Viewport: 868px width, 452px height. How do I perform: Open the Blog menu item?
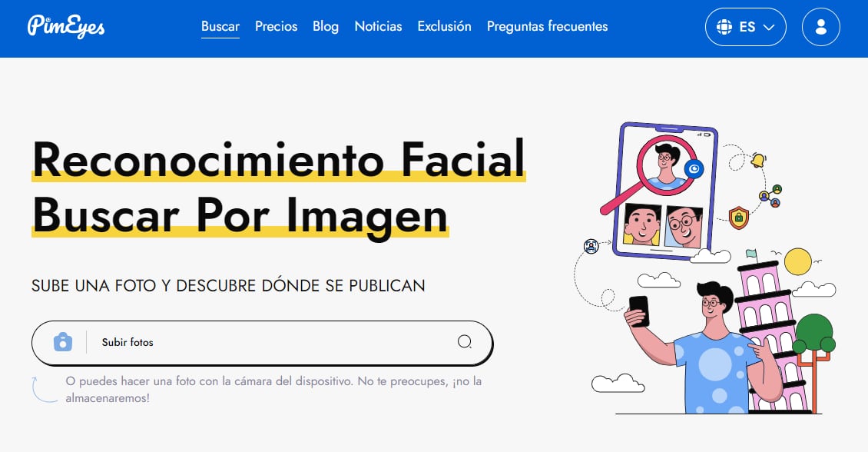click(326, 26)
